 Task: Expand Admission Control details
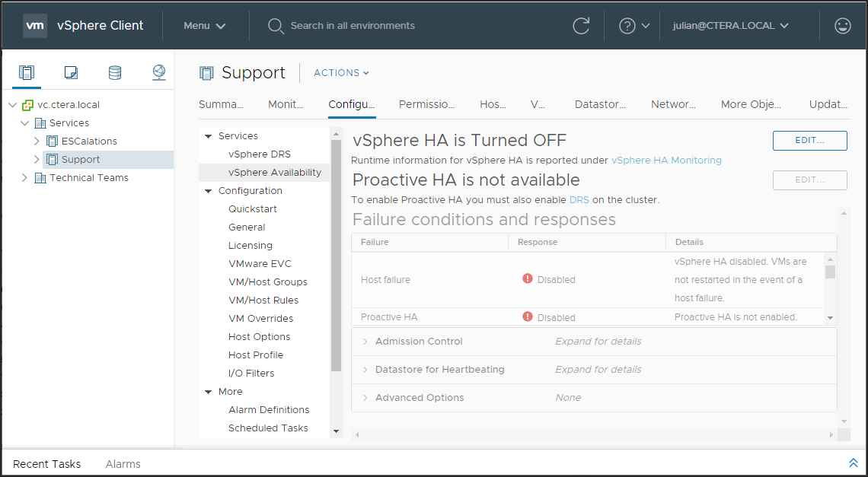pos(365,342)
